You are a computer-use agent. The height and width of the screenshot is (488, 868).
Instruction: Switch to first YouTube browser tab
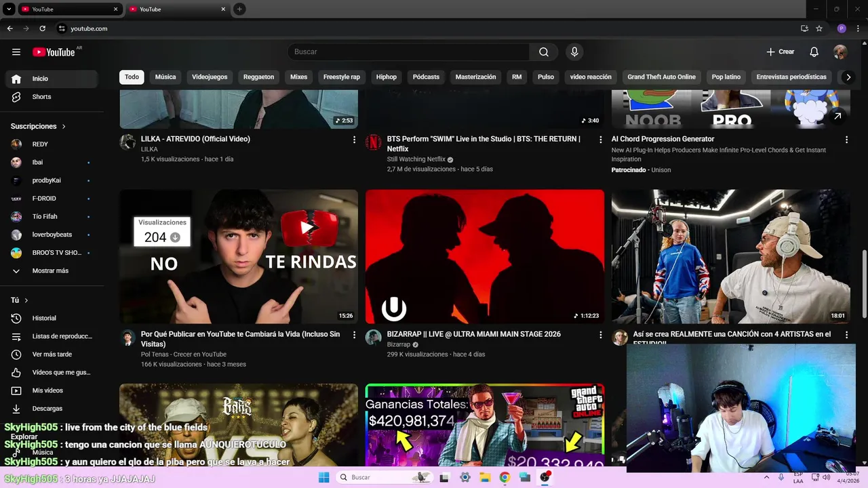coord(65,9)
